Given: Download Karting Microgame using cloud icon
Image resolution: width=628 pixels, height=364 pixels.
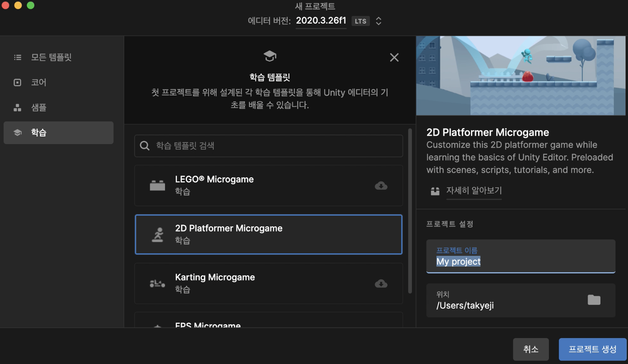Looking at the screenshot, I should [x=381, y=284].
